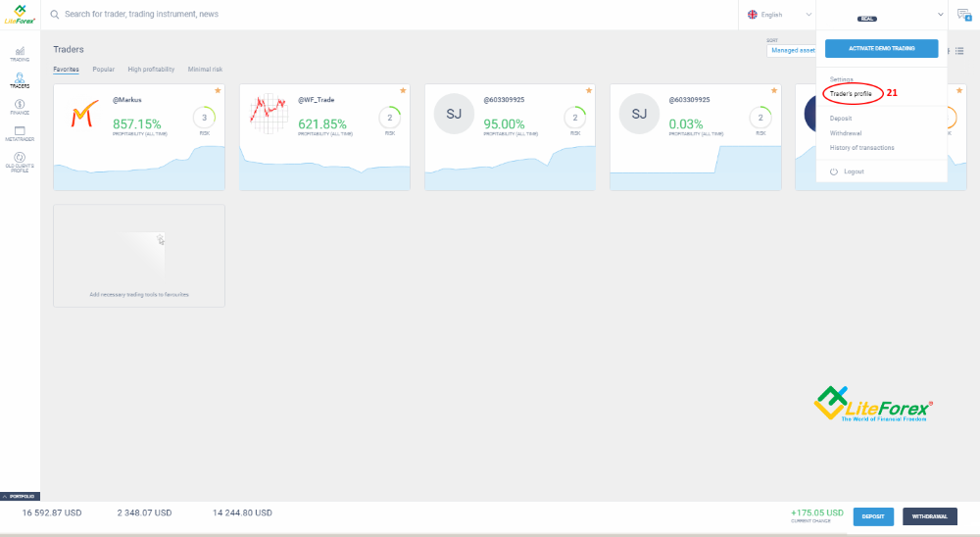Viewport: 980px width, 537px height.
Task: Click the 95.00% profitability value
Action: (x=504, y=123)
